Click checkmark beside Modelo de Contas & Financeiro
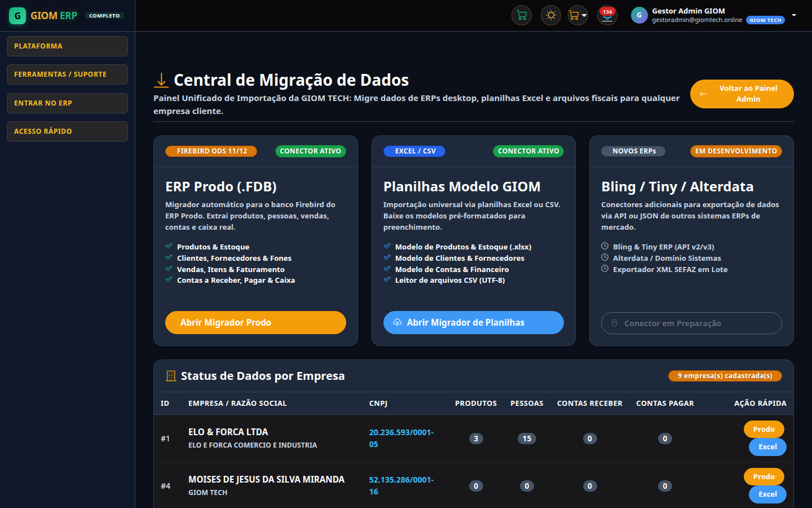 387,269
